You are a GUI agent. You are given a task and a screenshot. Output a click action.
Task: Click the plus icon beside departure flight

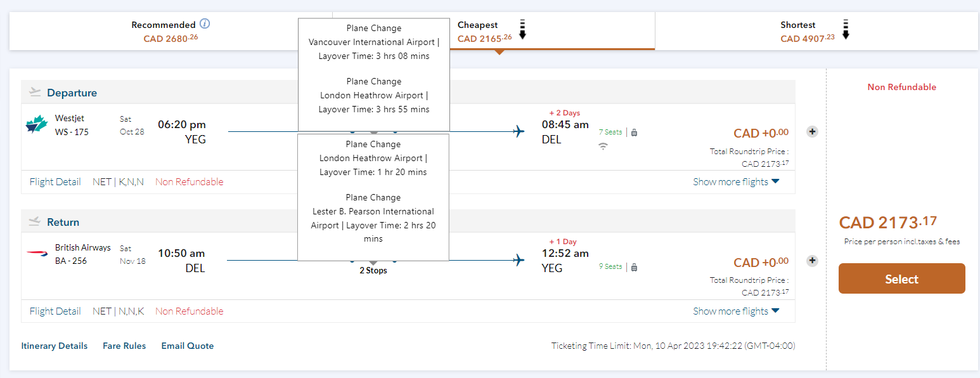pyautogui.click(x=812, y=132)
